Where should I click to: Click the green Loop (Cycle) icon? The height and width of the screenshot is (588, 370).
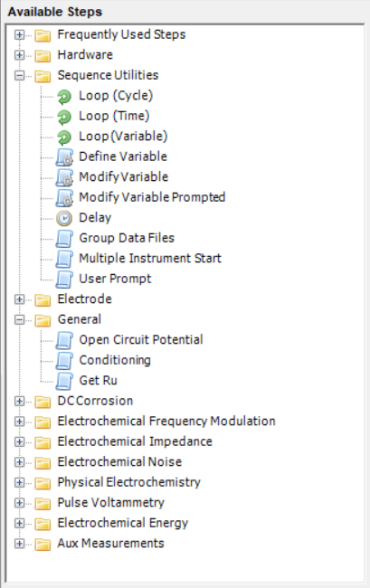point(64,97)
